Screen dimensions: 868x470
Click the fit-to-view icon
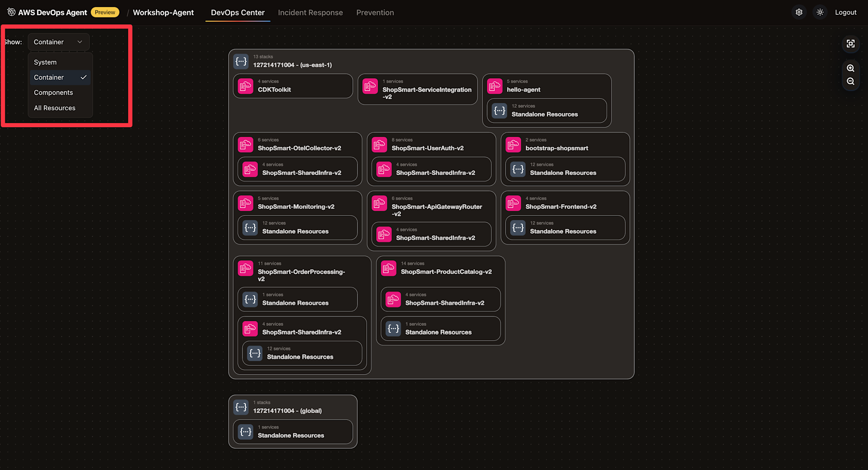tap(851, 43)
